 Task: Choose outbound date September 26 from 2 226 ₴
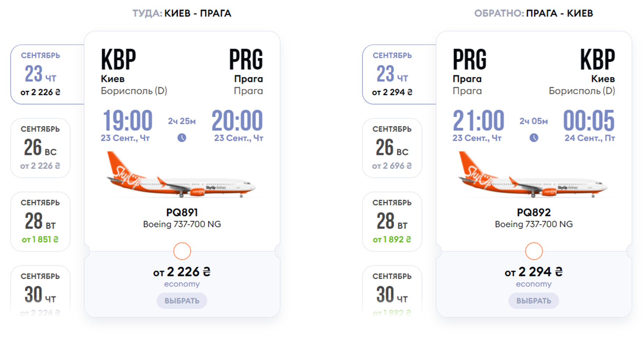(x=40, y=148)
